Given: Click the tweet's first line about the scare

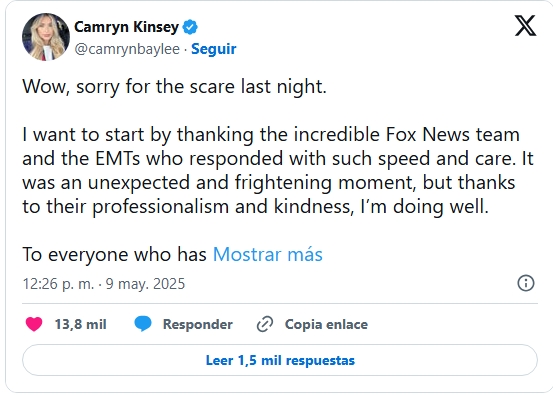Looking at the screenshot, I should (x=175, y=87).
